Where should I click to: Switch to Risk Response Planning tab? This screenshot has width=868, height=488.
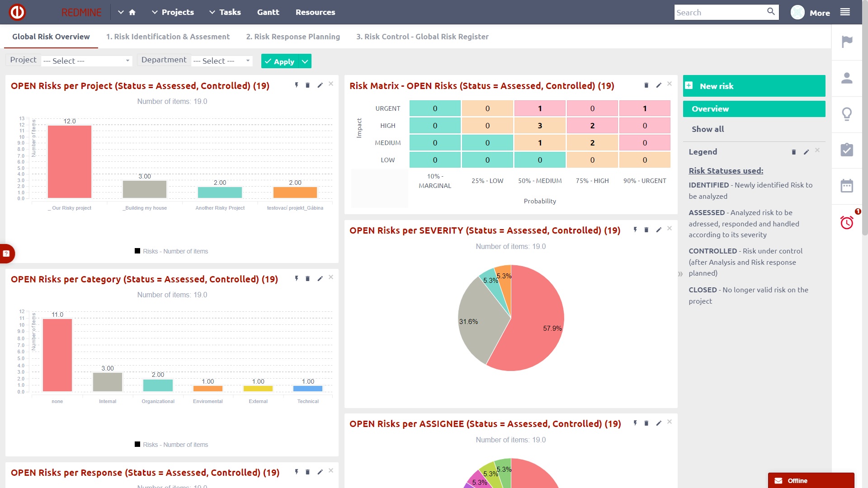(x=293, y=37)
